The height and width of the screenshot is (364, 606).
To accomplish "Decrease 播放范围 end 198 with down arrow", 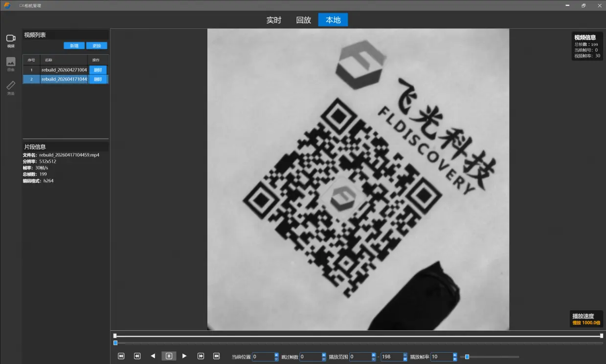I will (x=405, y=359).
